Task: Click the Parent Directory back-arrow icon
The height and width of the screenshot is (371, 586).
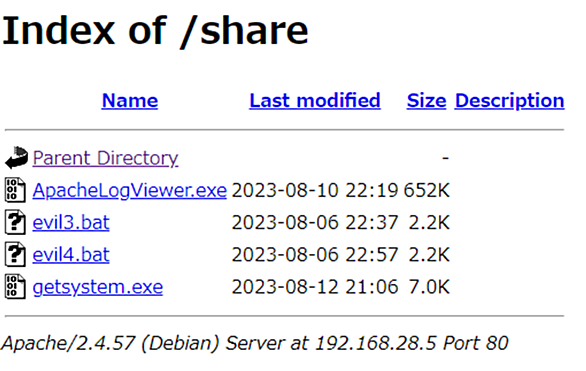Action: [16, 158]
